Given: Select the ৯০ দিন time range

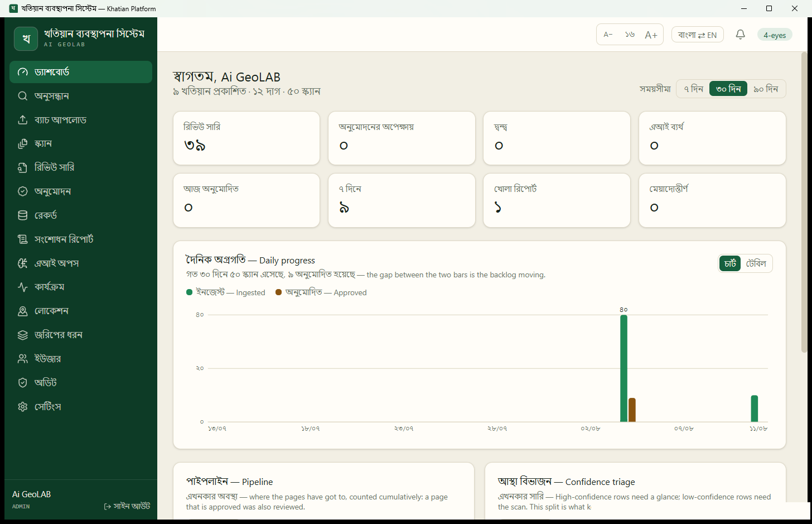Looking at the screenshot, I should [766, 89].
